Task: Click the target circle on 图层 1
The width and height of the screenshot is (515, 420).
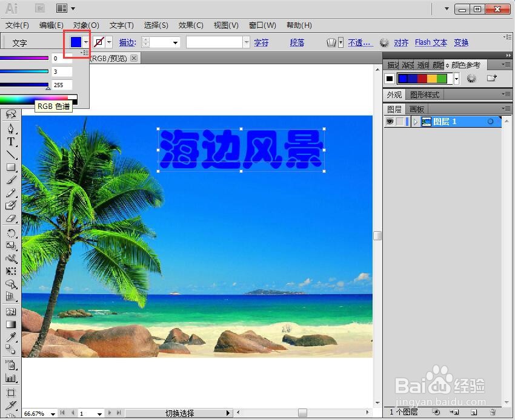Action: (x=490, y=121)
